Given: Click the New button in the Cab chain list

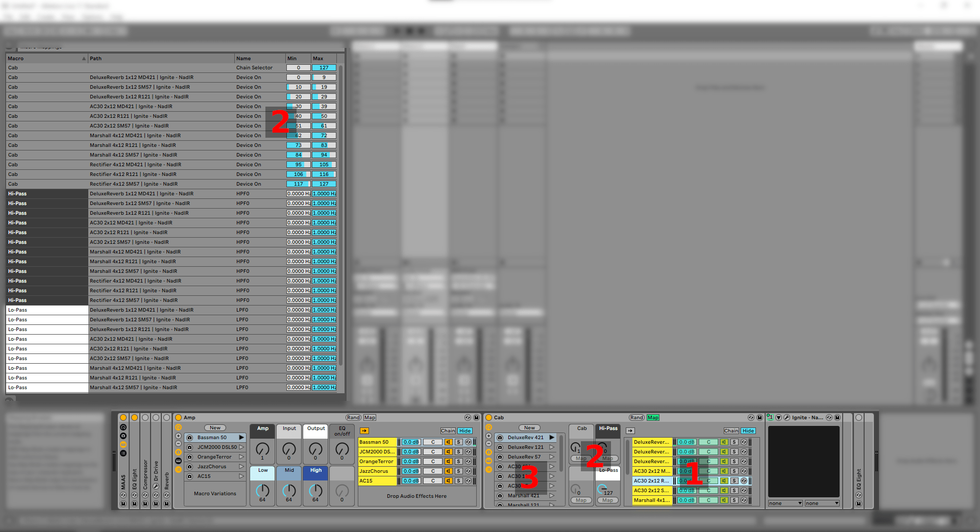Looking at the screenshot, I should point(529,427).
